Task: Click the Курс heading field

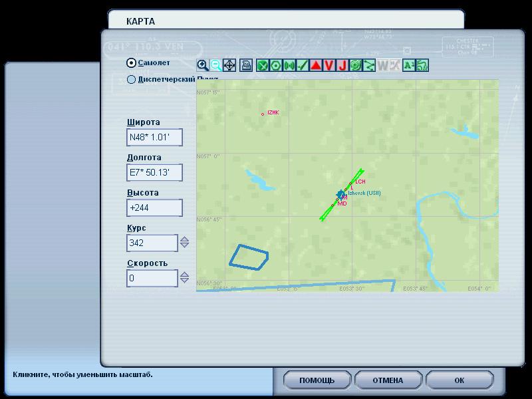Action: point(152,243)
